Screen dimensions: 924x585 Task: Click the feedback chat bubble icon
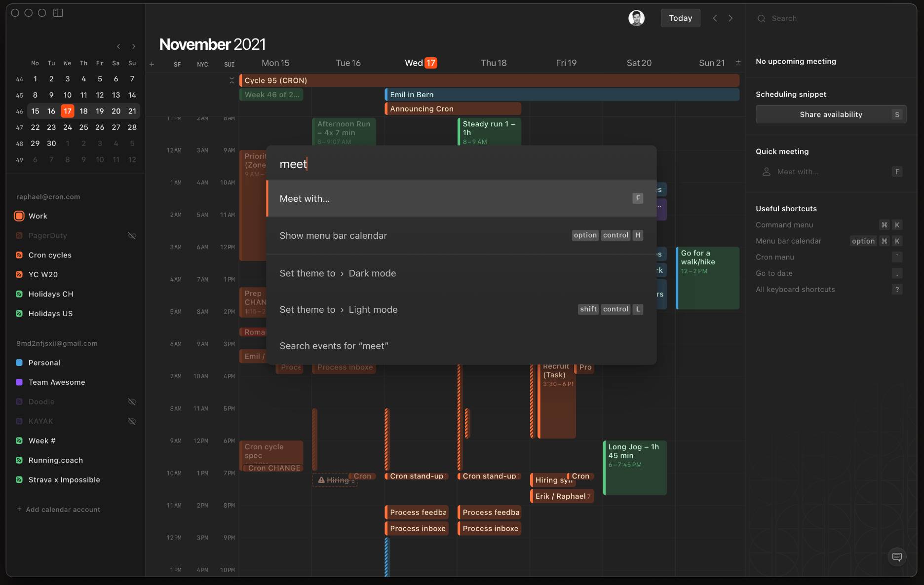tap(897, 557)
